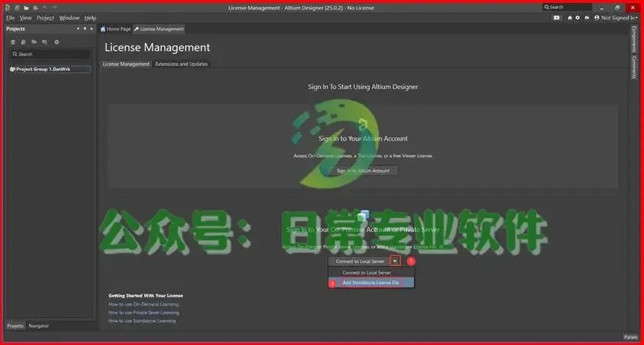Click the Projects panel Search field

coord(50,54)
